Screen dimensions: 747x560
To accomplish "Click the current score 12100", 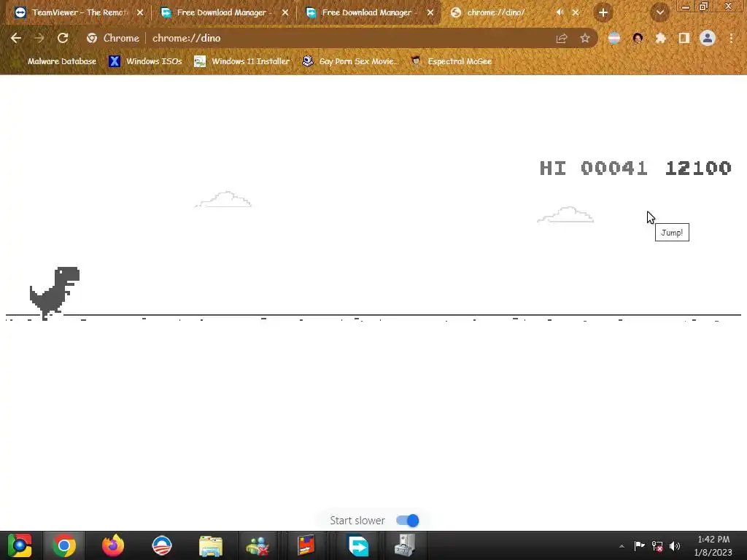I will click(698, 168).
